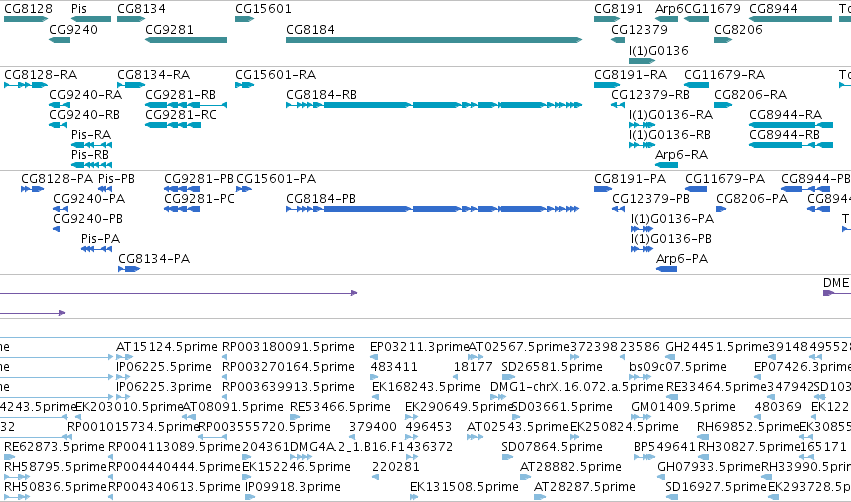851x502 pixels.
Task: Open the CG8191-RA transcript
Action: click(x=607, y=85)
